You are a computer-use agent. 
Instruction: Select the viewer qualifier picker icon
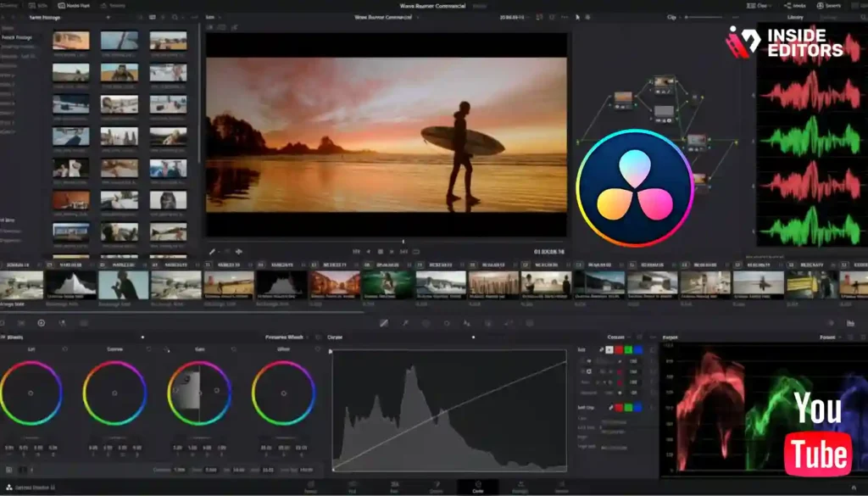pos(212,252)
